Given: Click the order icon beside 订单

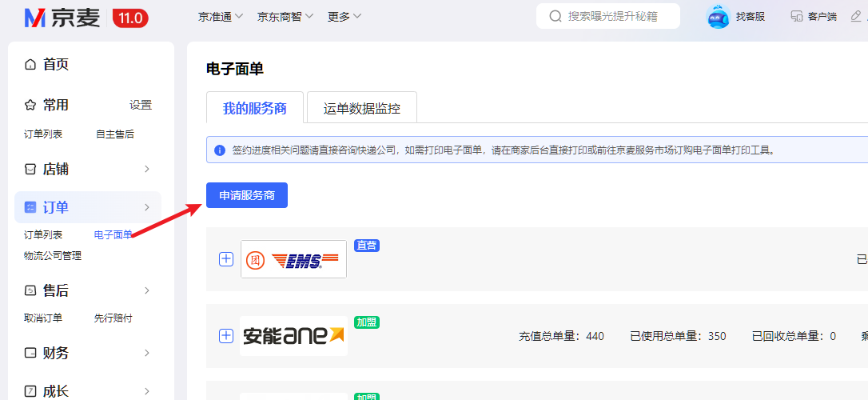Looking at the screenshot, I should (x=30, y=207).
